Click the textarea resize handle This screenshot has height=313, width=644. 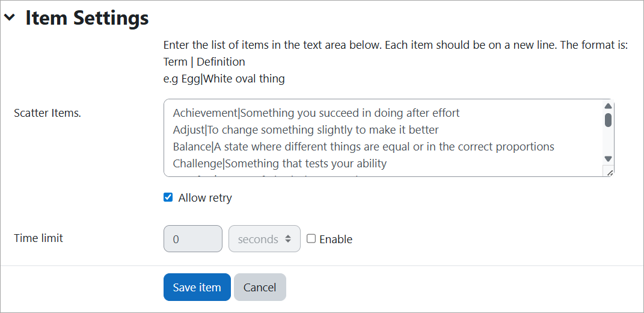609,173
